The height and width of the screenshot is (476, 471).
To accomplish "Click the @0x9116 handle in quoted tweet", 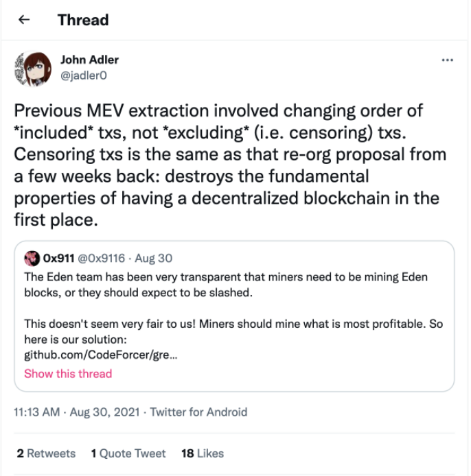I will coord(102,259).
